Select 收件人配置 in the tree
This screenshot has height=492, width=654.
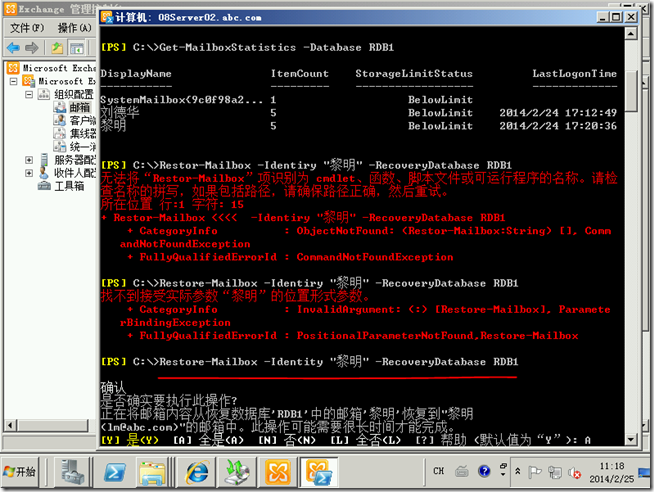[75, 173]
